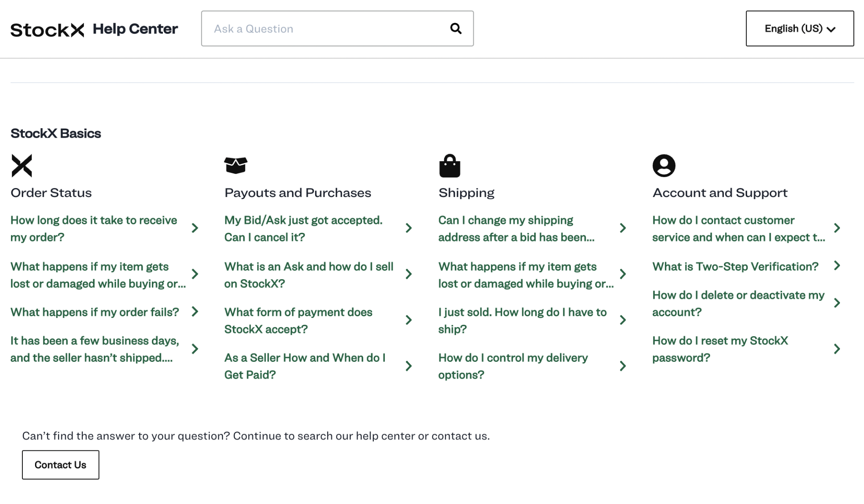Open 'I just sold. How long do I have to ship?'
The width and height of the screenshot is (864, 504).
pyautogui.click(x=522, y=321)
